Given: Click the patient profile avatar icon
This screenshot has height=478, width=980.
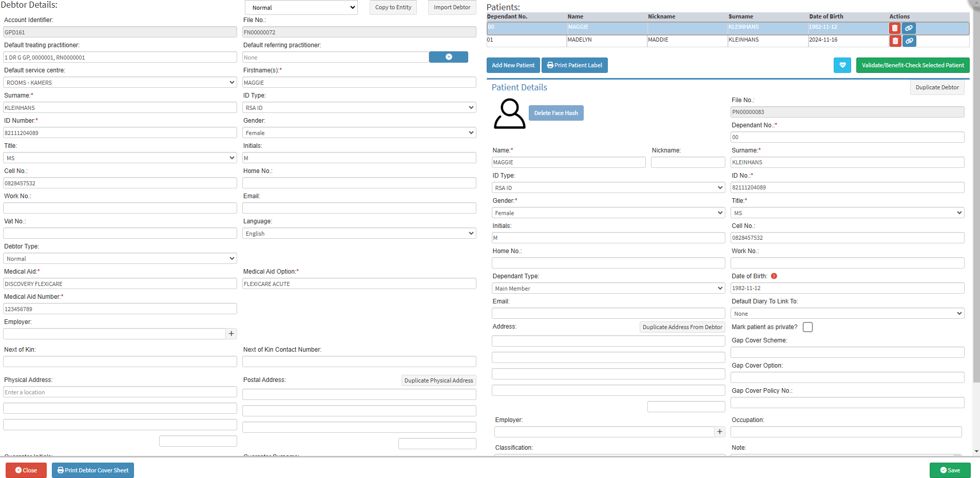Looking at the screenshot, I should [509, 114].
